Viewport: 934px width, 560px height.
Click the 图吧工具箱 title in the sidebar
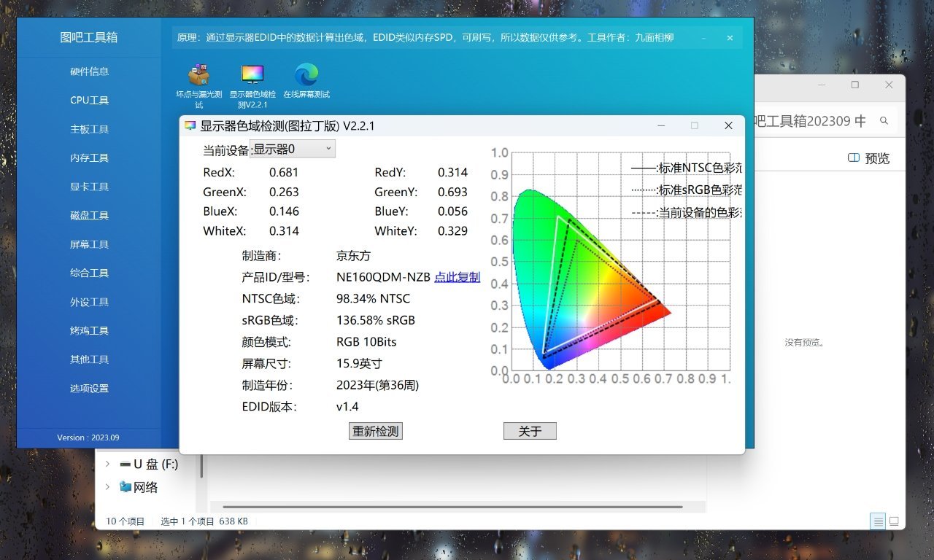[x=89, y=37]
